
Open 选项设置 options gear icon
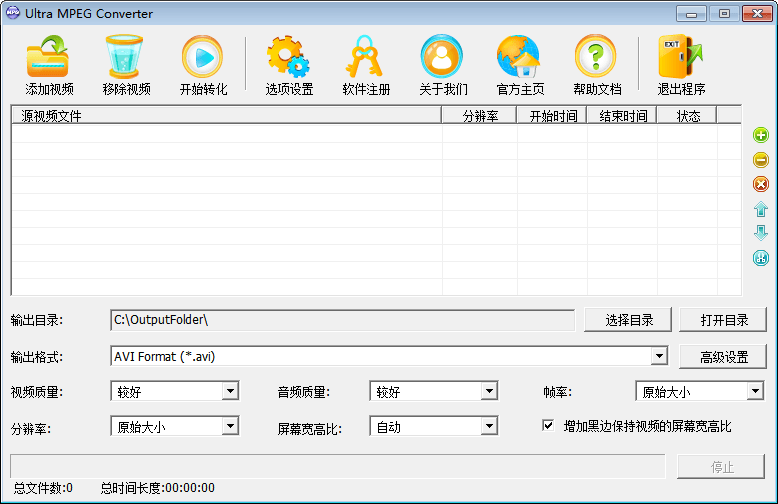click(288, 57)
